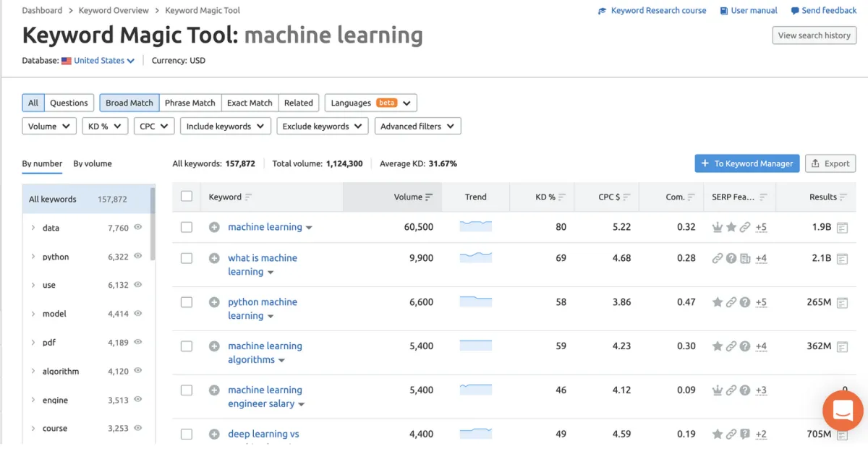The image size is (868, 454).
Task: Open SERP results icon for 'what is machine learning'
Action: point(842,258)
